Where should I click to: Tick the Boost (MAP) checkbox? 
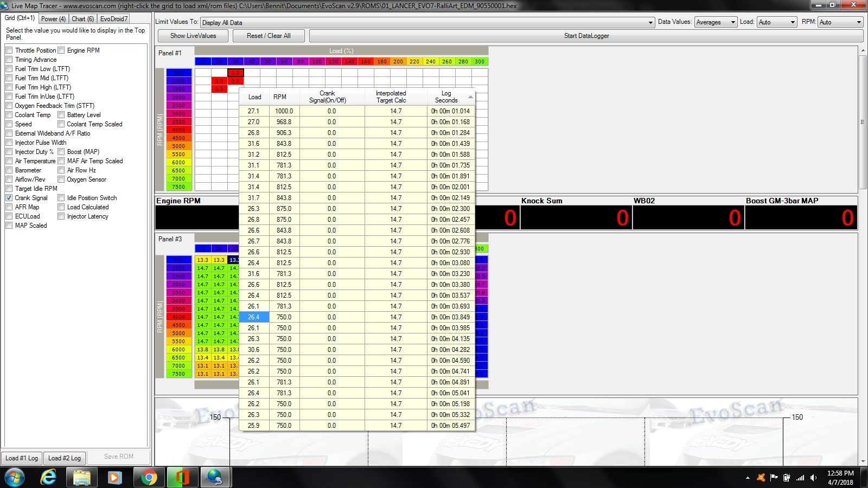[x=61, y=152]
